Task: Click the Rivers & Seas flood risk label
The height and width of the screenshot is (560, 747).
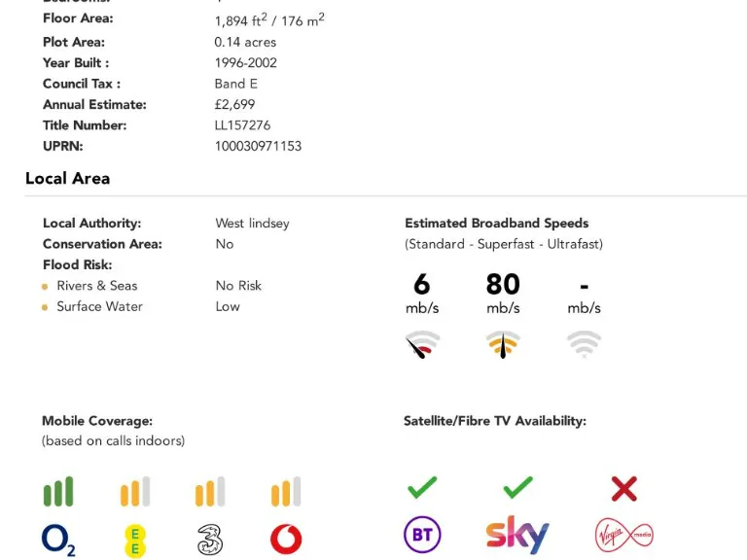Action: [96, 286]
